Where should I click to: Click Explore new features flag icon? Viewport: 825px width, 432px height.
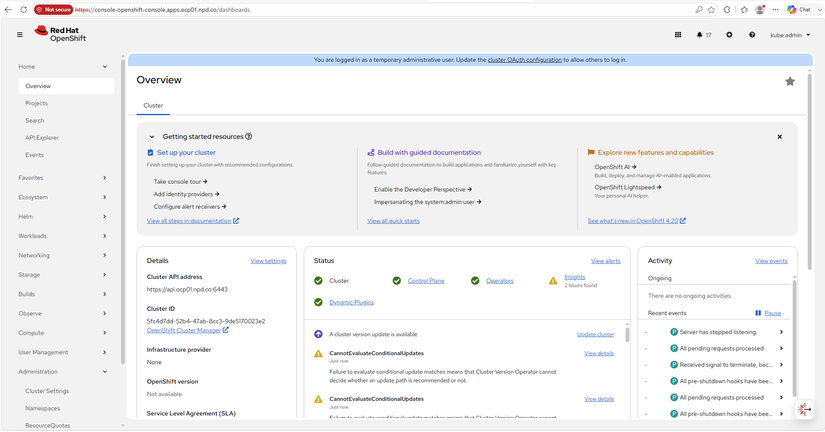[591, 153]
